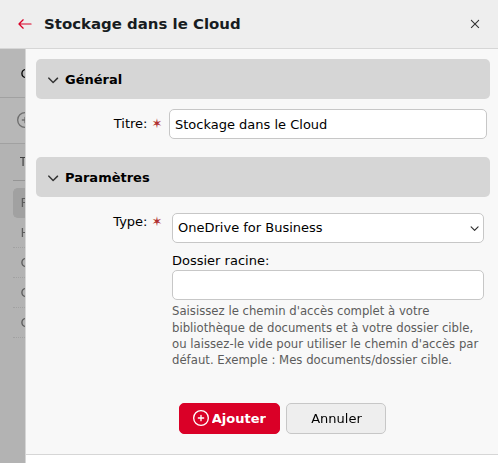Close the Stockage dans le Cloud dialog

coord(475,24)
